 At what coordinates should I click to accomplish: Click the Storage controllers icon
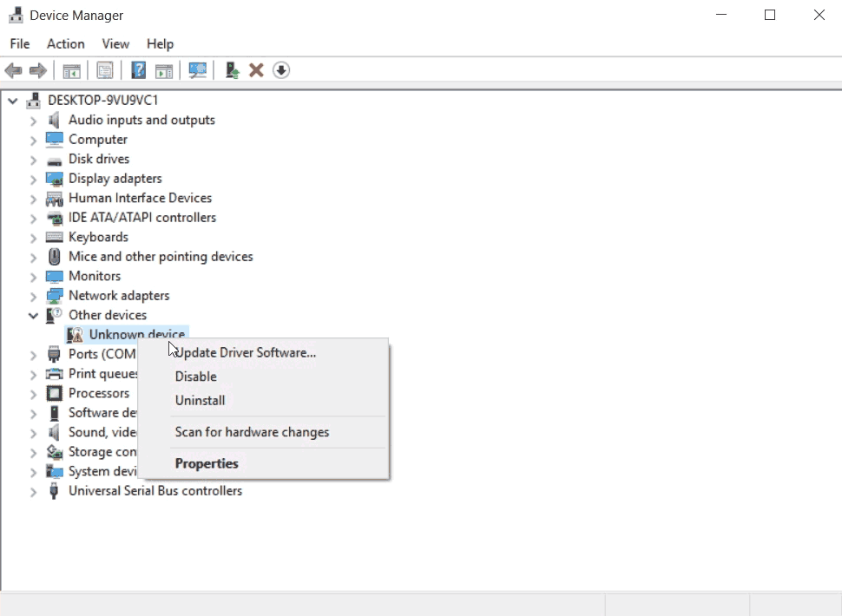[x=54, y=452]
